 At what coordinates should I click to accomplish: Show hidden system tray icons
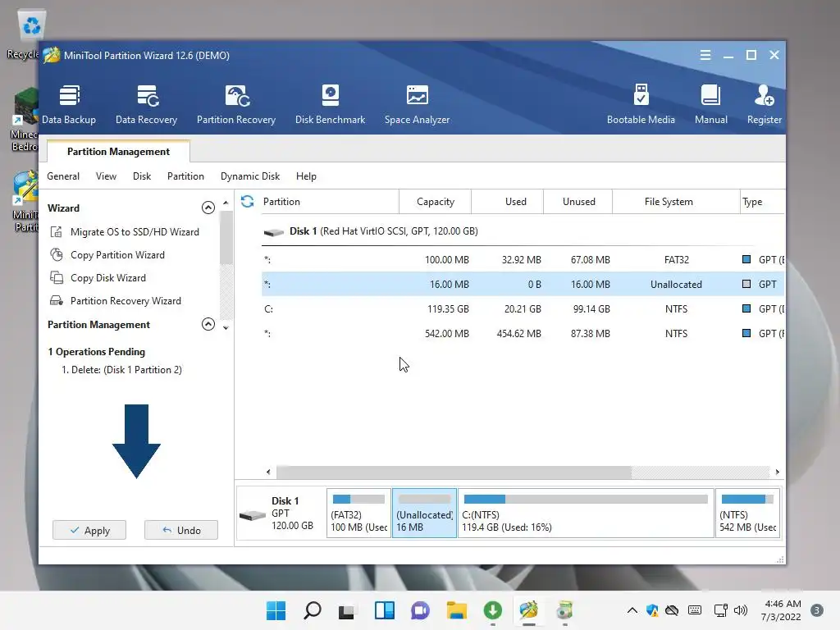[x=632, y=610]
